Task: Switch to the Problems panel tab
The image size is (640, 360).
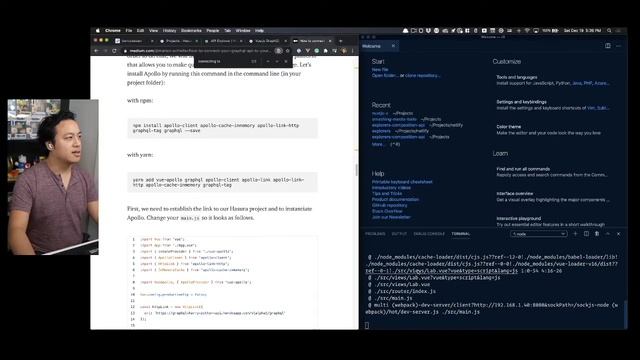Action: point(375,234)
